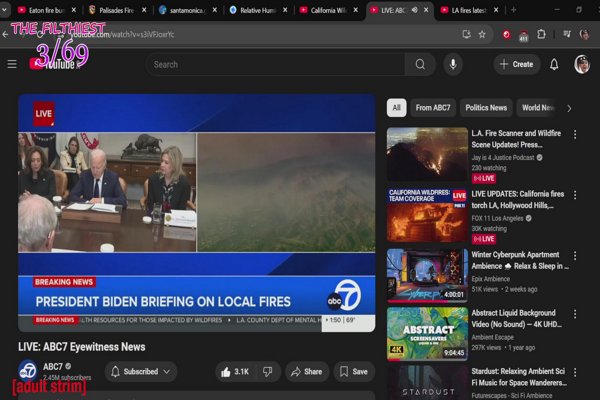Click the FOX 11 Los Angeles channel name
This screenshot has width=600, height=400.
pyautogui.click(x=497, y=219)
